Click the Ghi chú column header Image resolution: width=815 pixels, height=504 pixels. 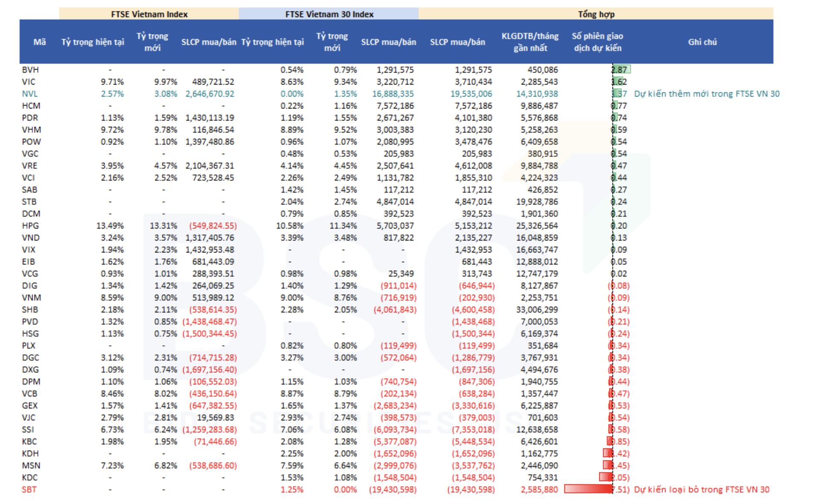pos(702,42)
